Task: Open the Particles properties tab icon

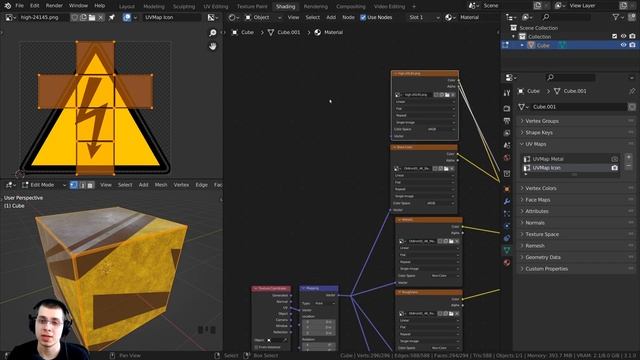Action: 507,213
